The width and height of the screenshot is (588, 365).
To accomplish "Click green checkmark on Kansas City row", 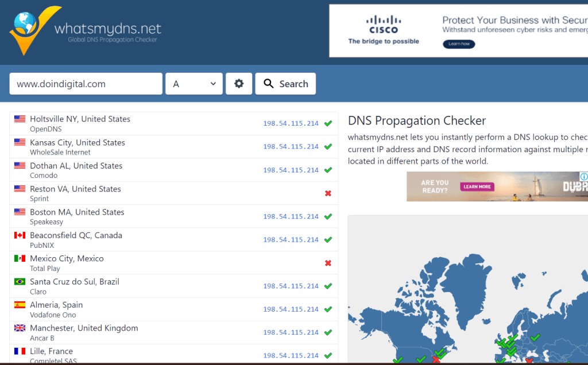I will pos(328,146).
